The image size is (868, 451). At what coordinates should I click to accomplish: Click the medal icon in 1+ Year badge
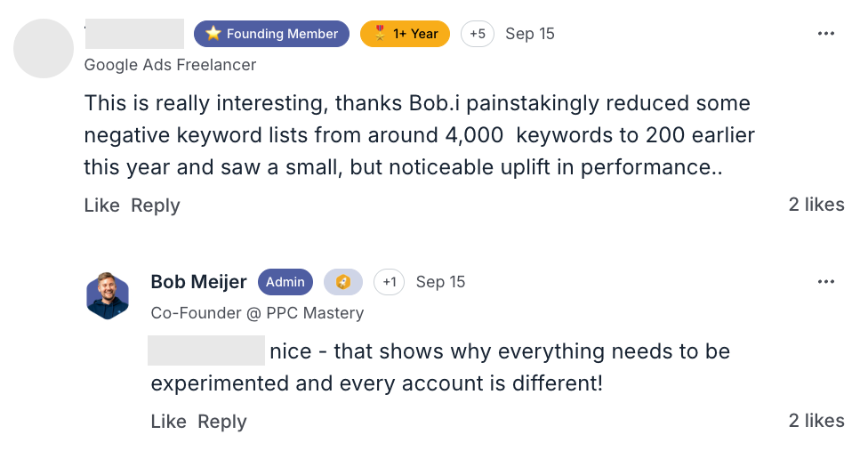[x=380, y=34]
